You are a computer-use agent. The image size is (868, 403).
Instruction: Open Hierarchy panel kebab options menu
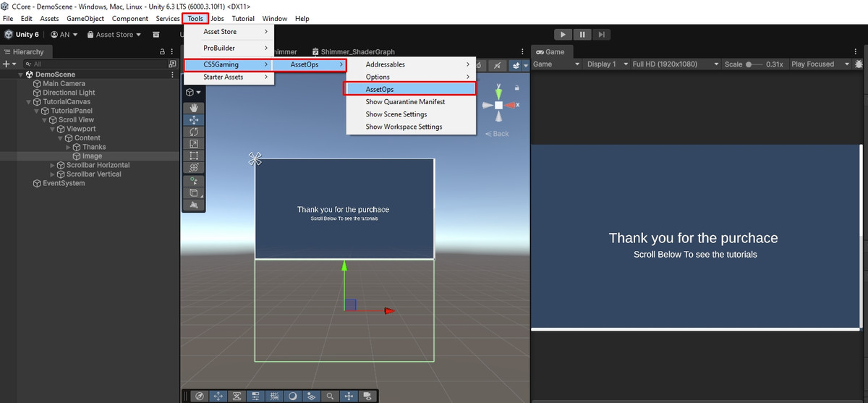coord(174,52)
